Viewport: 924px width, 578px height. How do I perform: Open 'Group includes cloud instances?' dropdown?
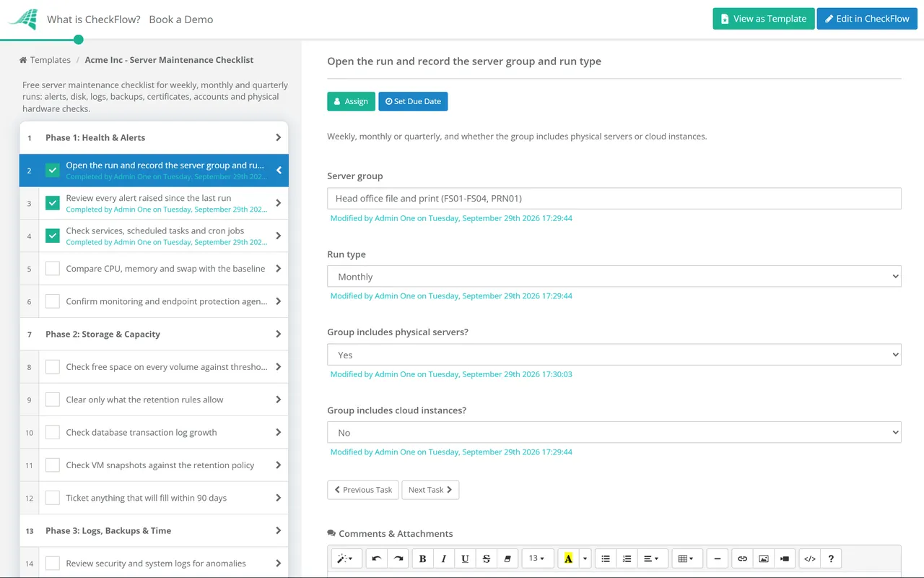tap(614, 433)
